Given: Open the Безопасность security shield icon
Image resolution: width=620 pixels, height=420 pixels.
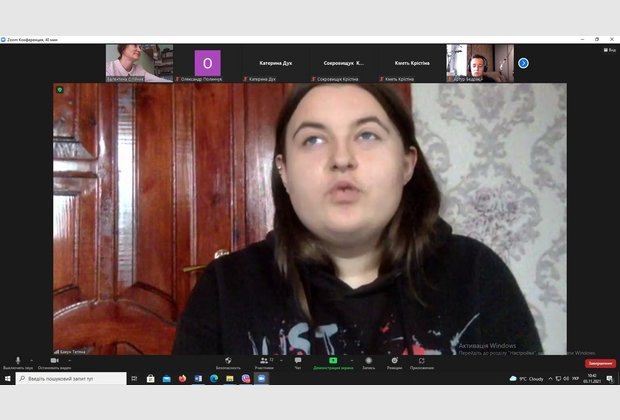Looking at the screenshot, I should [x=228, y=360].
